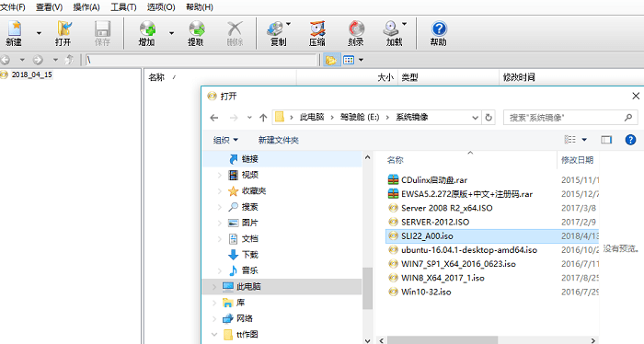The height and width of the screenshot is (344, 644).
Task: Click the 新建文件夹 button
Action: (279, 140)
